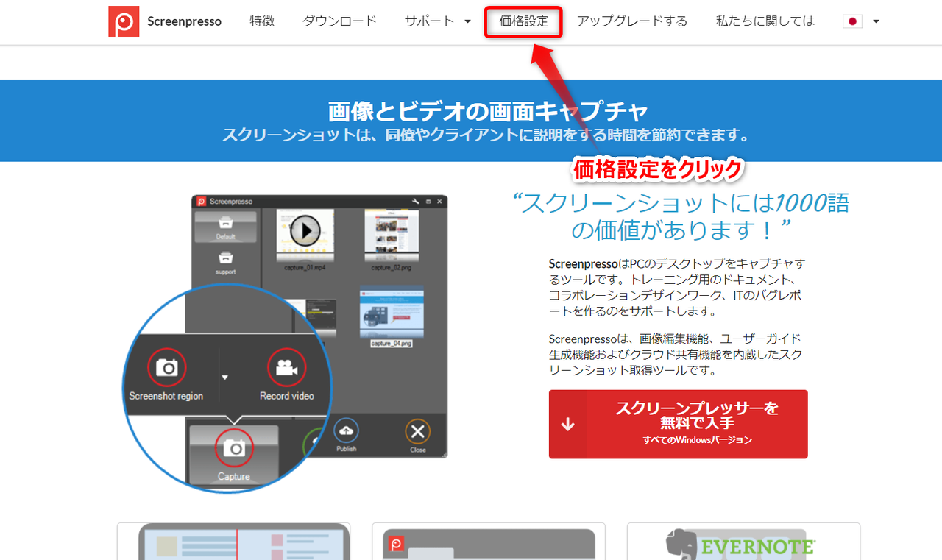Open the 特徴 navigation menu item

(262, 21)
